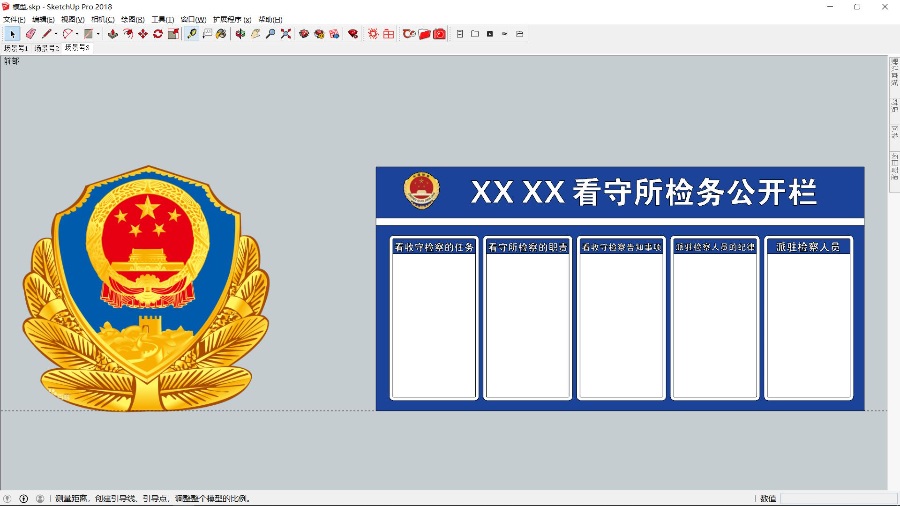Click the user sign-in status bar icon
900x506 pixels.
(40, 499)
